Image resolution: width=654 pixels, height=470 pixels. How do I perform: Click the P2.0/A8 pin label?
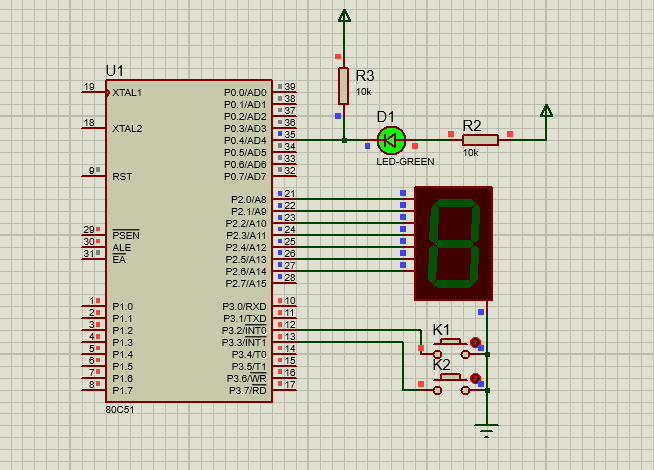249,199
